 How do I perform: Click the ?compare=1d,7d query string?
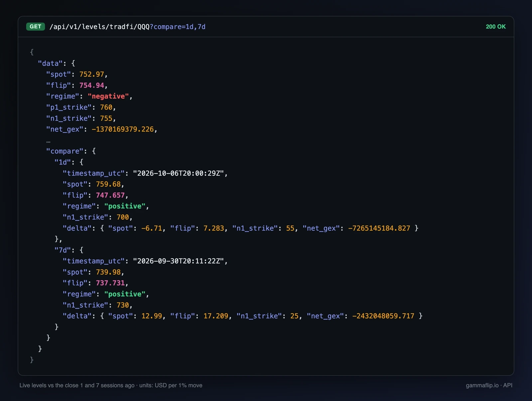pos(178,27)
